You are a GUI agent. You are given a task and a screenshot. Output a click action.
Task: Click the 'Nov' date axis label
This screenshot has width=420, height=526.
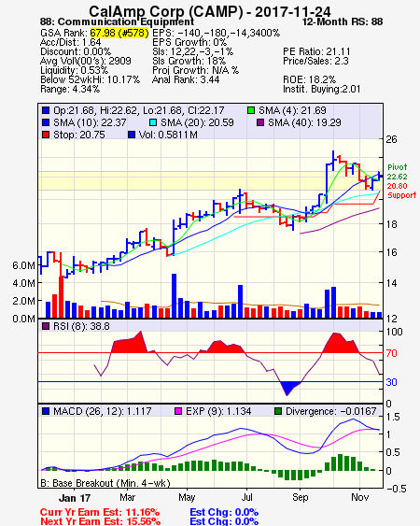coord(359,497)
